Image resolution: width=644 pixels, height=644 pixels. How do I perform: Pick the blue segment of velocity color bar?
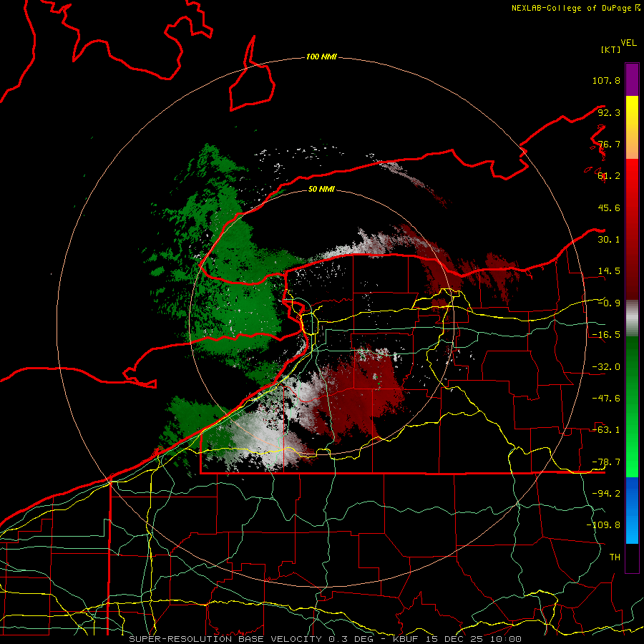632,510
